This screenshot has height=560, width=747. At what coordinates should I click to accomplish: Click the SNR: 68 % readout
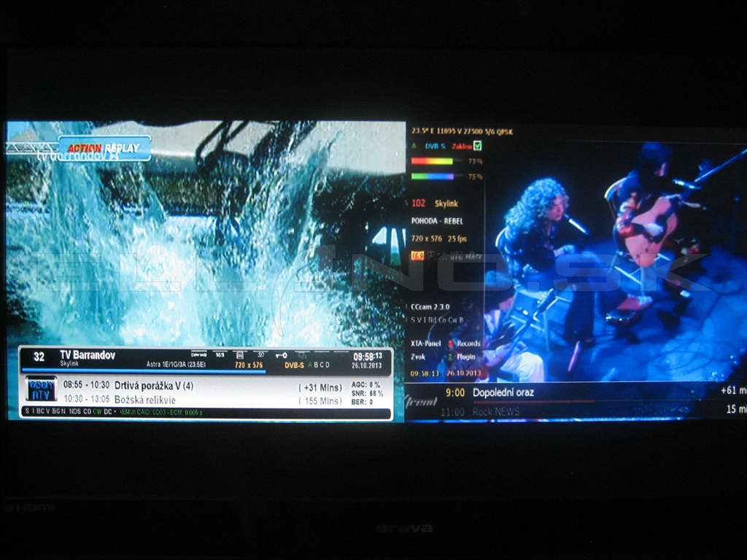367,393
